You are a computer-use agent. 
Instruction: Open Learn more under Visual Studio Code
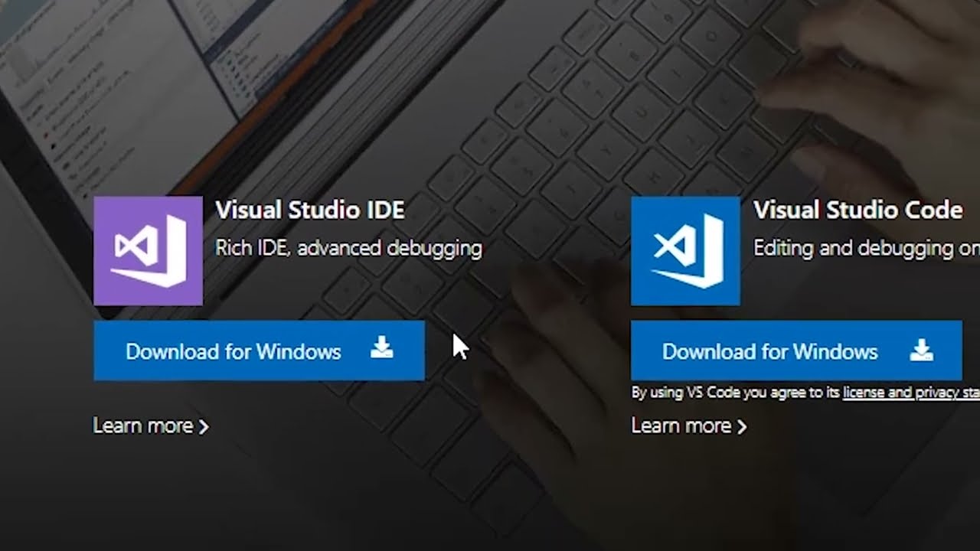[x=688, y=425]
